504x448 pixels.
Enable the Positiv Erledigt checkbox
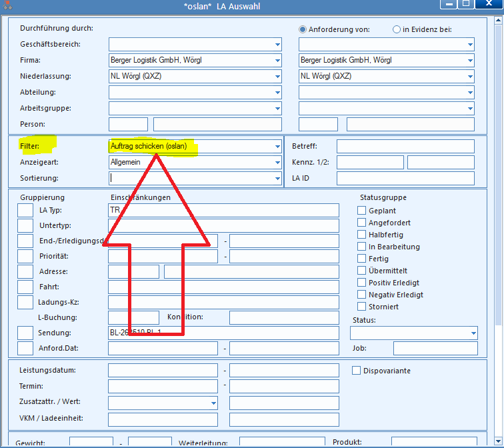tap(361, 283)
